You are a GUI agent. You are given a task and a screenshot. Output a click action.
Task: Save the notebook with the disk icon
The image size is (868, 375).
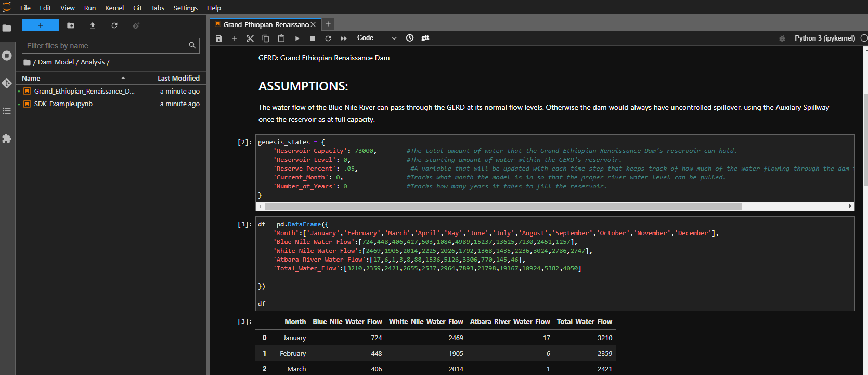point(219,38)
